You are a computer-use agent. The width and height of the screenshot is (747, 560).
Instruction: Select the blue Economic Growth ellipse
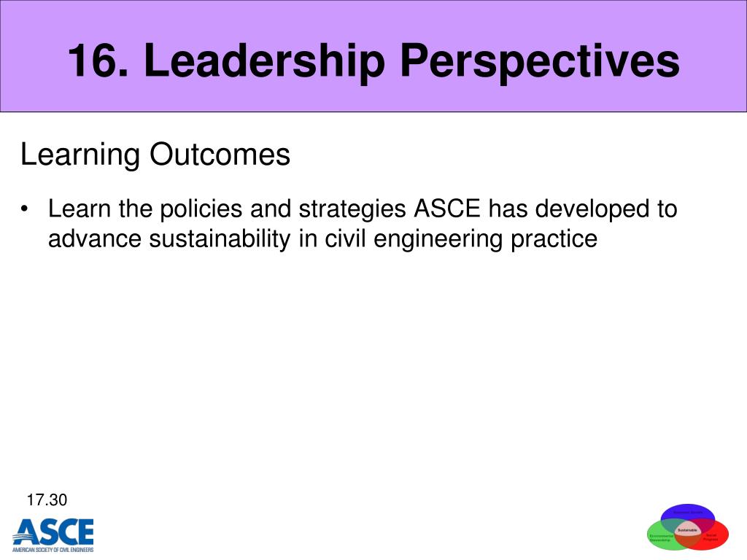[688, 512]
